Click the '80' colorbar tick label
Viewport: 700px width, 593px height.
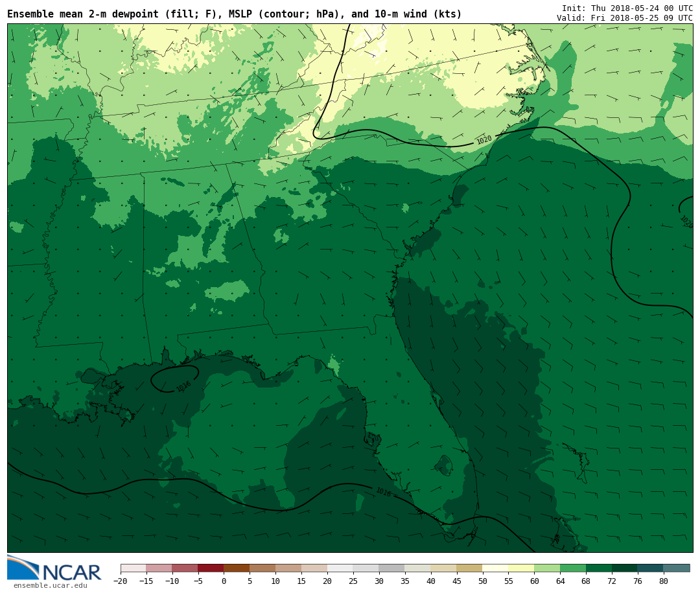click(x=664, y=581)
